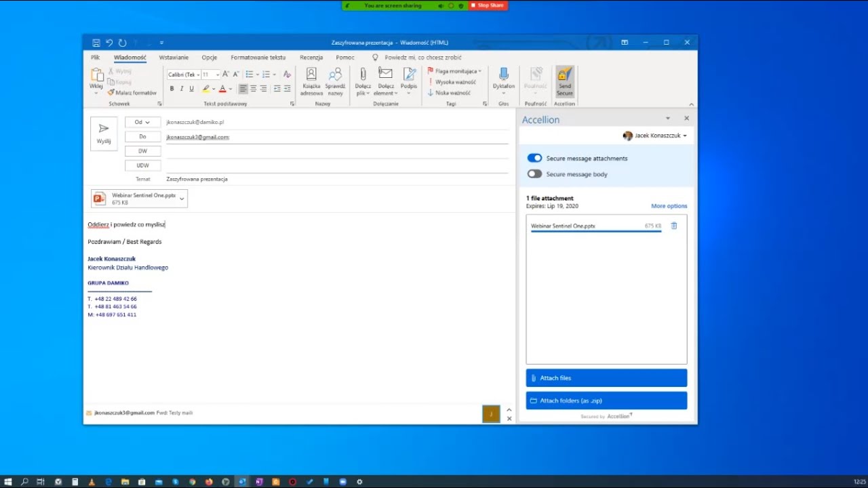Expand the Tekst podstawowy dialog launcher
Viewport: 868px width, 488px height.
(292, 104)
